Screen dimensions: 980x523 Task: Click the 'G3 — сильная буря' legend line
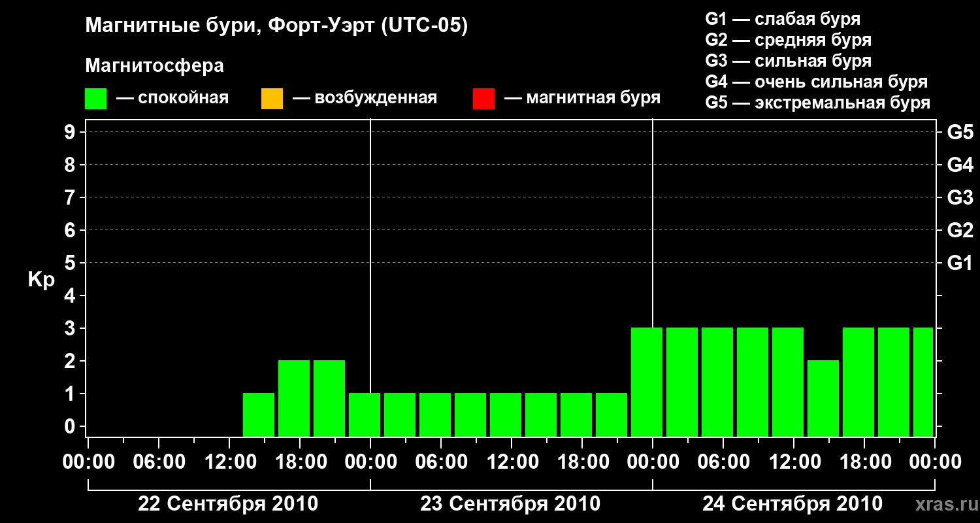pyautogui.click(x=788, y=61)
